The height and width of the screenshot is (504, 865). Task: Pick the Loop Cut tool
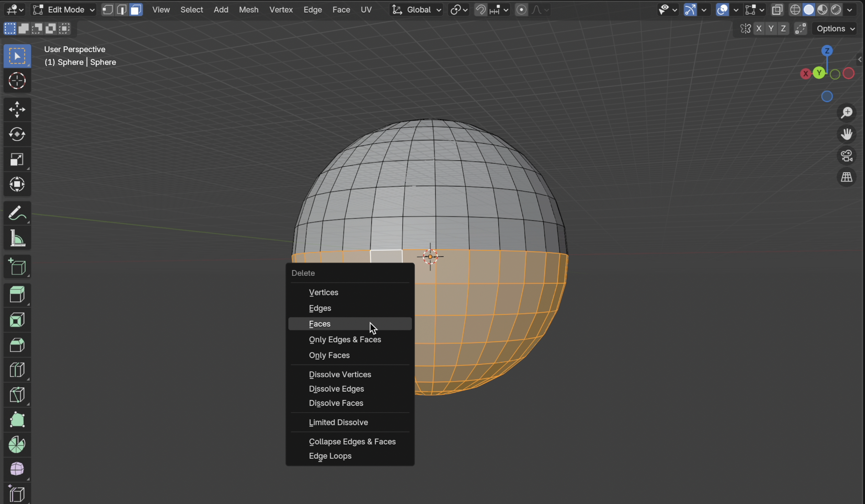(x=17, y=370)
